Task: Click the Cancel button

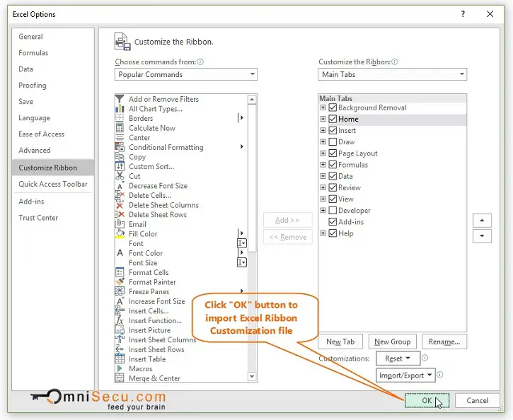Action: click(x=478, y=400)
